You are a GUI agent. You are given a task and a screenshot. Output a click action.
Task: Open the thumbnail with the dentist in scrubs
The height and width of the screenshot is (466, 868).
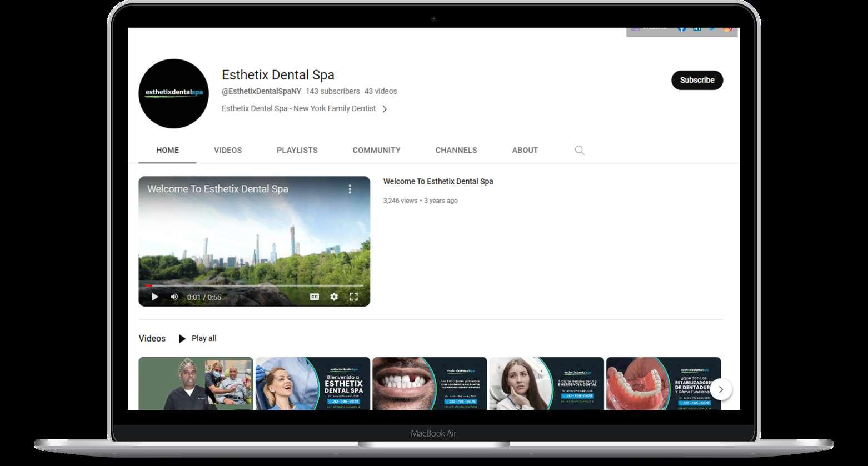[x=196, y=384]
